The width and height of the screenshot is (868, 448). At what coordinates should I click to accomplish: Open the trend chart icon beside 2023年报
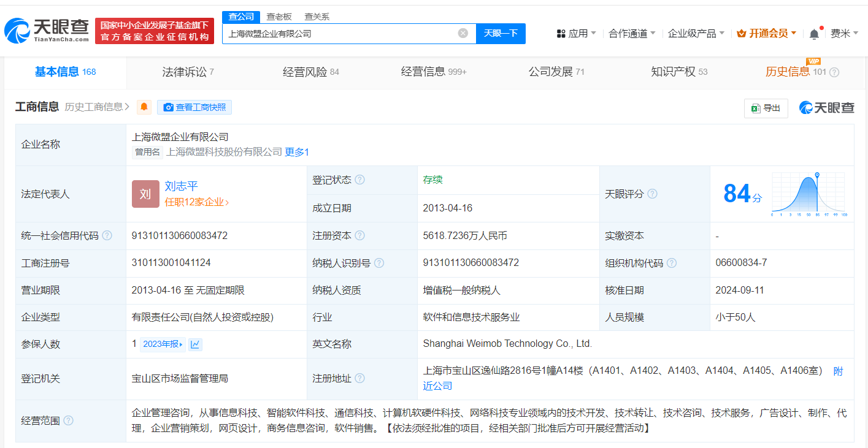pos(194,344)
